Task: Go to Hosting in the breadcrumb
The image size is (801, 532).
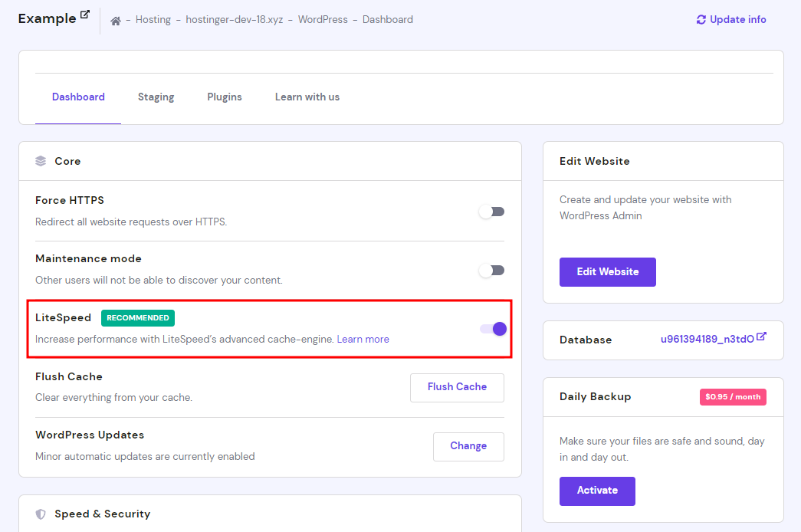Action: click(x=153, y=20)
